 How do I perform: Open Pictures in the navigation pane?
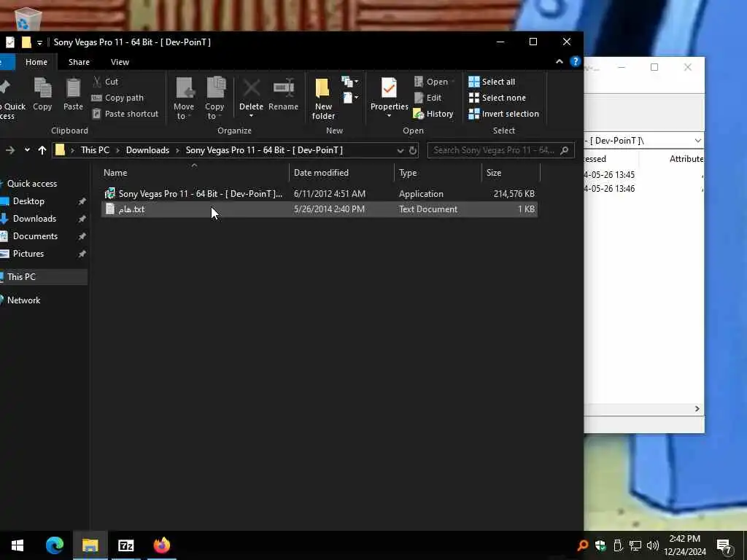pos(28,254)
